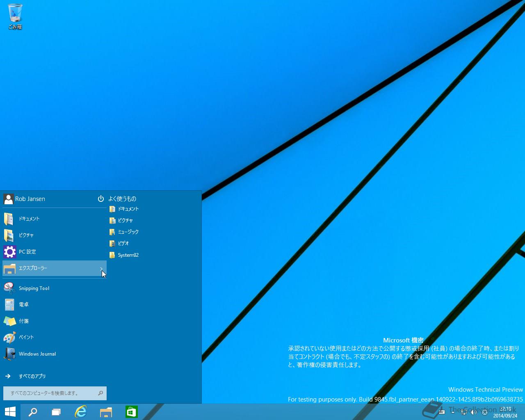Screen dimensions: 525x420
Task: Open Task View on taskbar
Action: [x=56, y=412]
